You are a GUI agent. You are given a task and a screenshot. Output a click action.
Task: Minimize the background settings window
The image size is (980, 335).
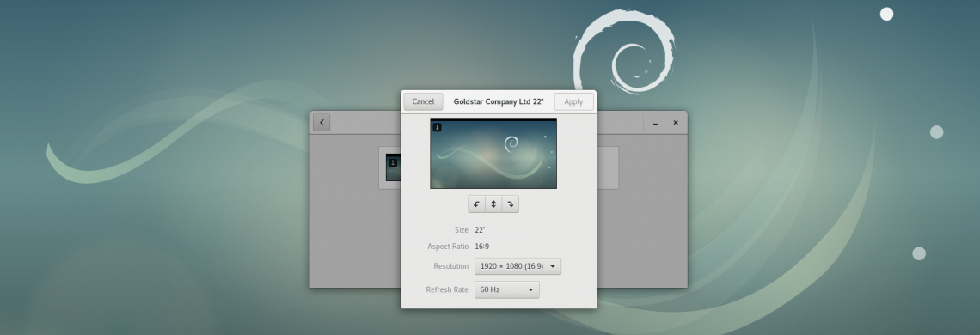[655, 123]
